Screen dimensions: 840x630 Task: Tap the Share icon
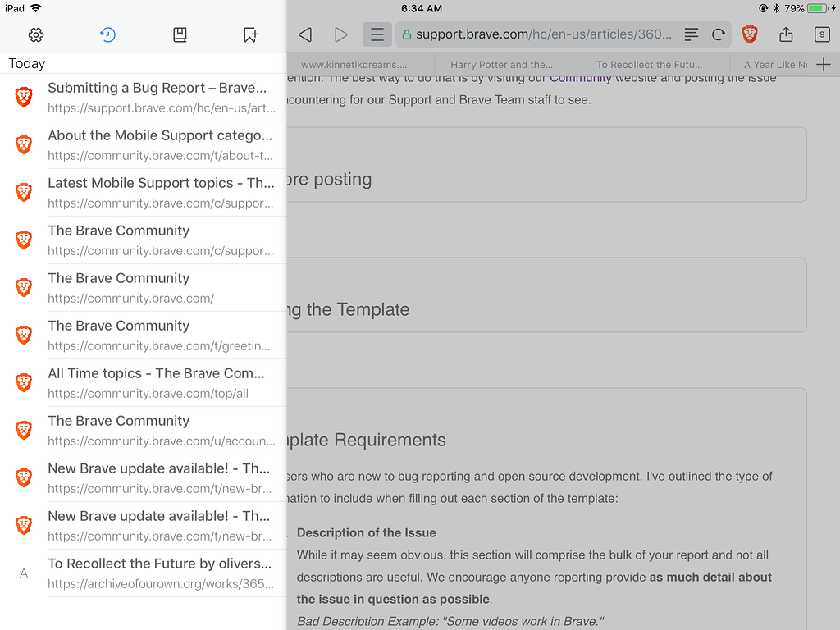pos(786,34)
